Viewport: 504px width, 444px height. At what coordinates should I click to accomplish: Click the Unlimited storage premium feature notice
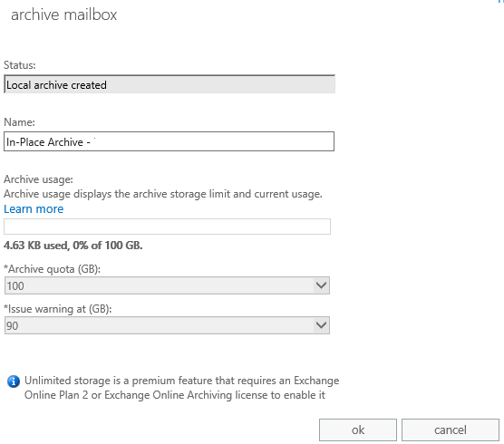(x=181, y=388)
